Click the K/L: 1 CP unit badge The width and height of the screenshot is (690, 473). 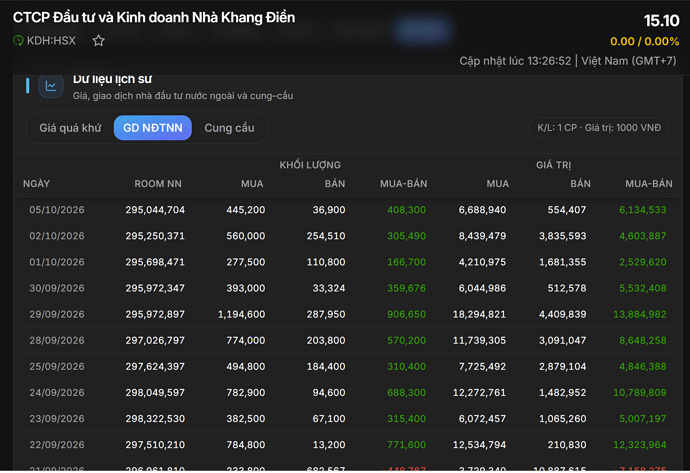pos(599,128)
